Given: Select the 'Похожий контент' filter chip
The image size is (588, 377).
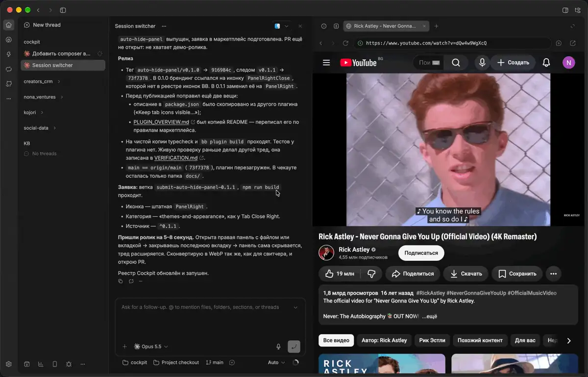Looking at the screenshot, I should [x=480, y=340].
